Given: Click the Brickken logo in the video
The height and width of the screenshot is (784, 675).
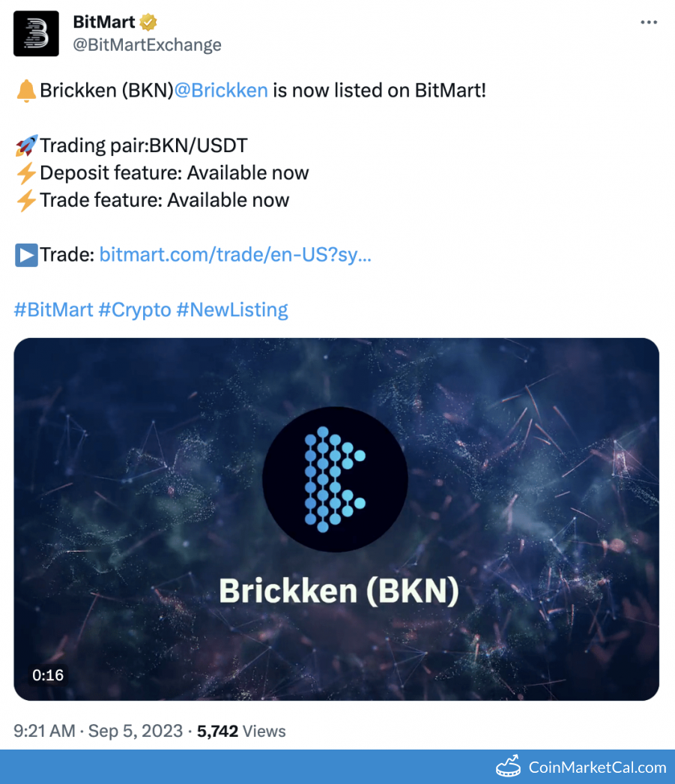Looking at the screenshot, I should point(335,480).
